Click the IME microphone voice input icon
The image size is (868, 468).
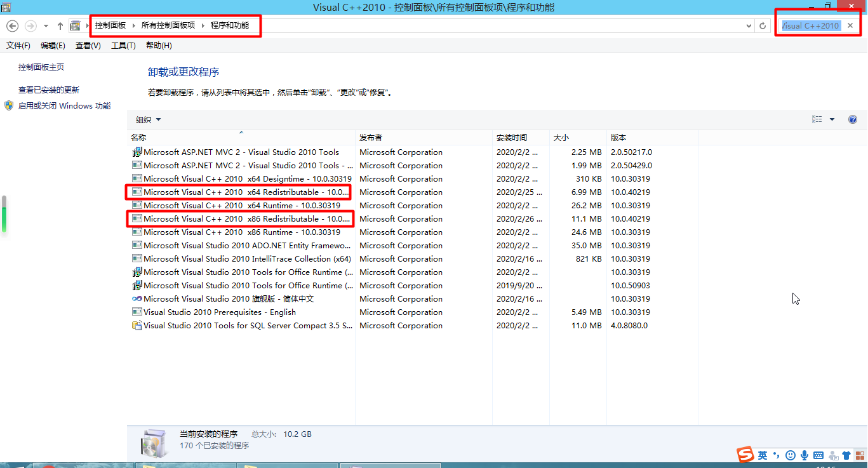(x=804, y=455)
